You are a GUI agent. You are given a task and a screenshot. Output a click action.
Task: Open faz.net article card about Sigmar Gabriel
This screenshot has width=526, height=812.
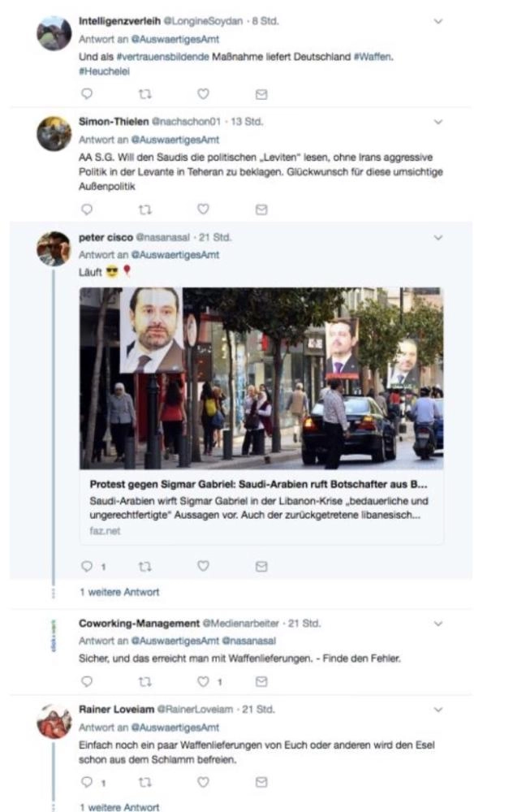(x=261, y=416)
